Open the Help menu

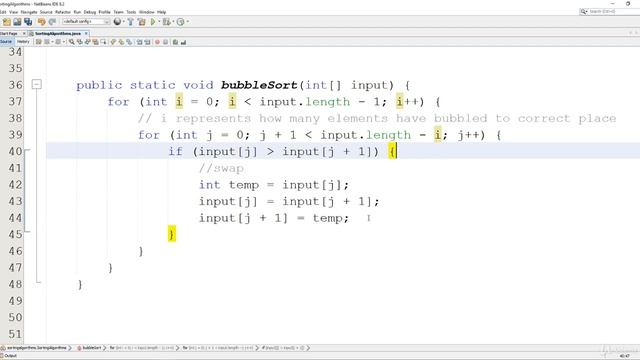[162, 12]
